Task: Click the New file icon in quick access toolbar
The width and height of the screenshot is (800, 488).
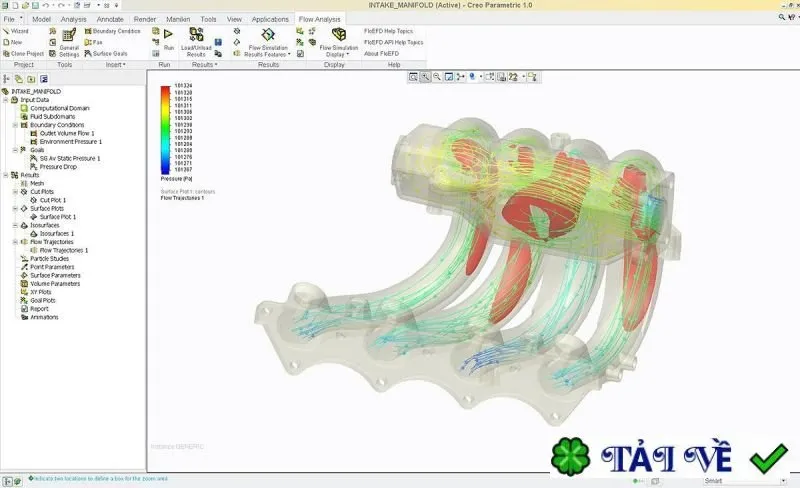Action: click(15, 5)
